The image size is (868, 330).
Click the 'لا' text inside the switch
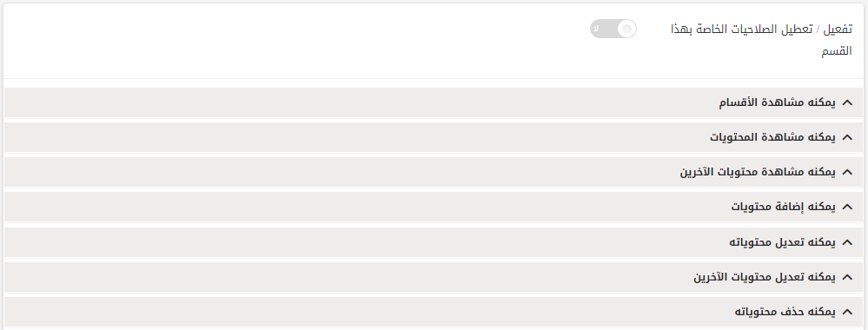(x=596, y=29)
